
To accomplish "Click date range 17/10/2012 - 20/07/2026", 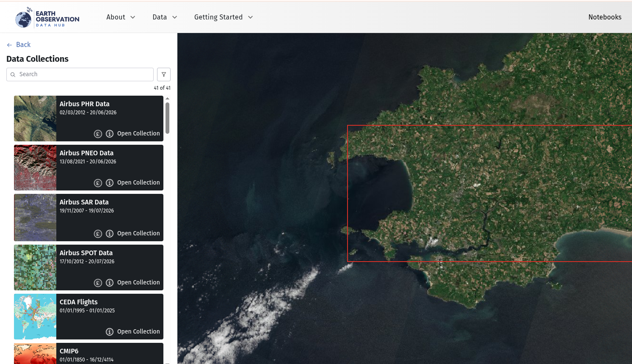I will tap(87, 262).
